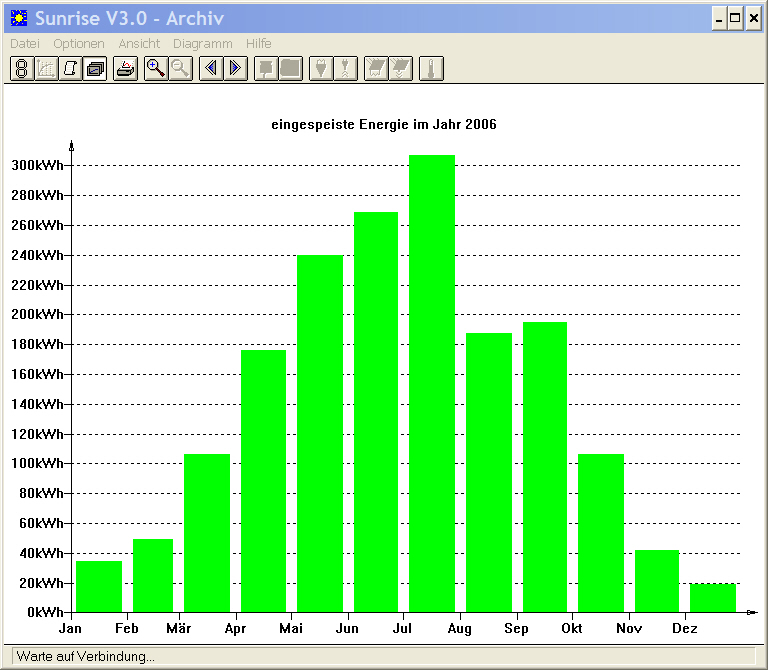Open the Datei menu

pos(25,44)
